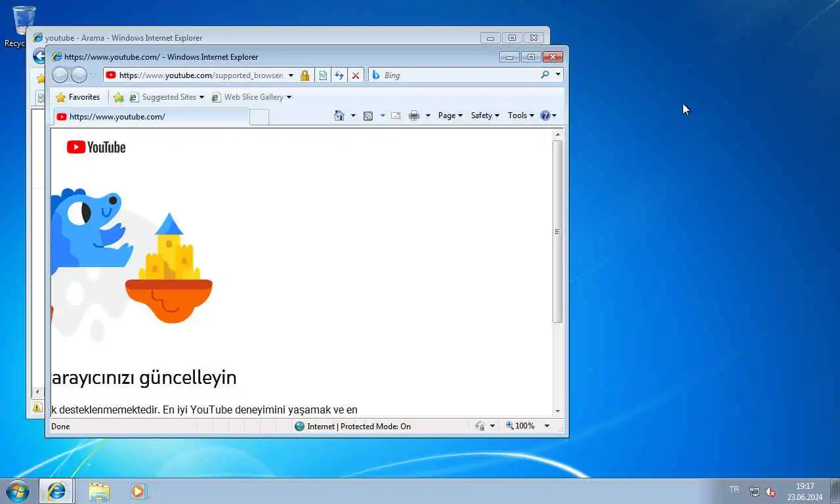Click 'tarayıcınızı güncelleyin' heading text
Image resolution: width=840 pixels, height=504 pixels.
tap(144, 378)
